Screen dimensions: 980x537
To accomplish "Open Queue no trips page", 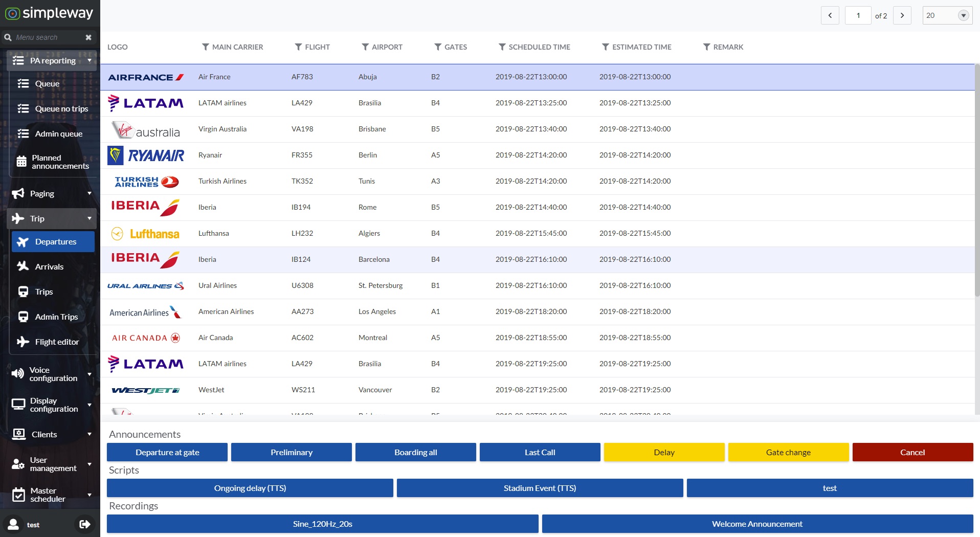I will [61, 108].
